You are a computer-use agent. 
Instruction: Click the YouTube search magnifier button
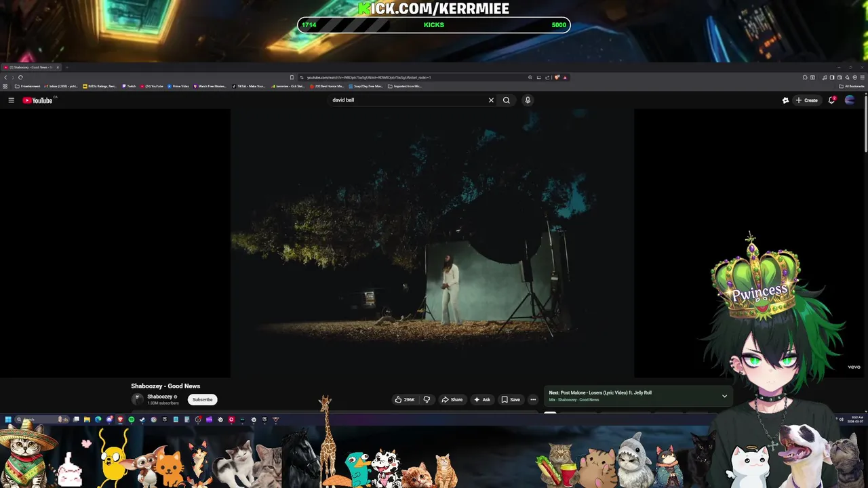point(506,100)
